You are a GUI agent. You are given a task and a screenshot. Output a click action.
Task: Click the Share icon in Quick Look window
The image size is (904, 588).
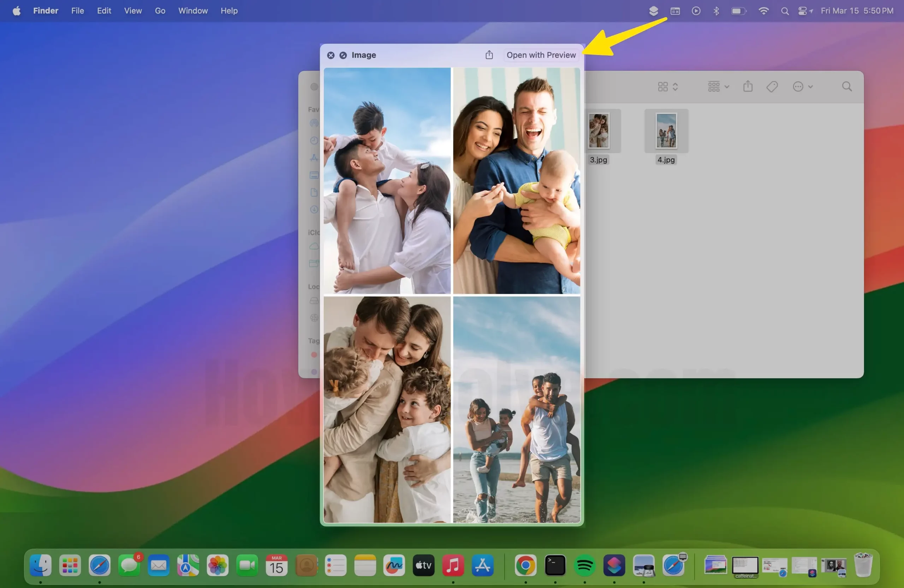coord(489,55)
